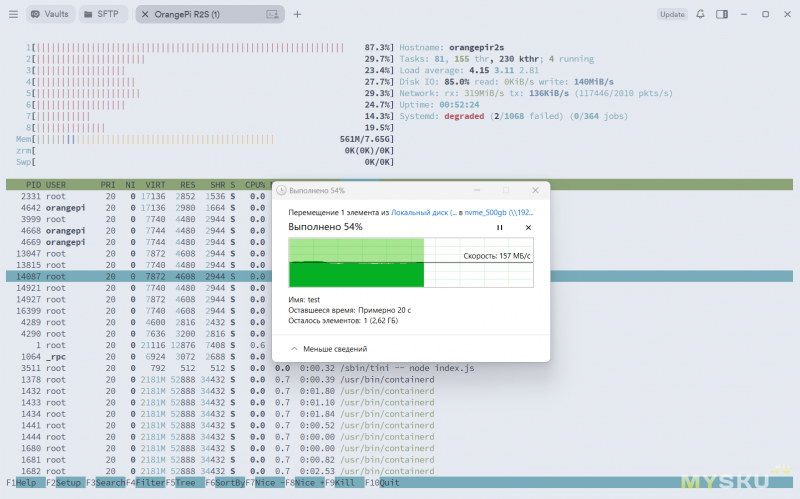This screenshot has width=800, height=499.
Task: Click the Swp meter line
Action: point(205,162)
